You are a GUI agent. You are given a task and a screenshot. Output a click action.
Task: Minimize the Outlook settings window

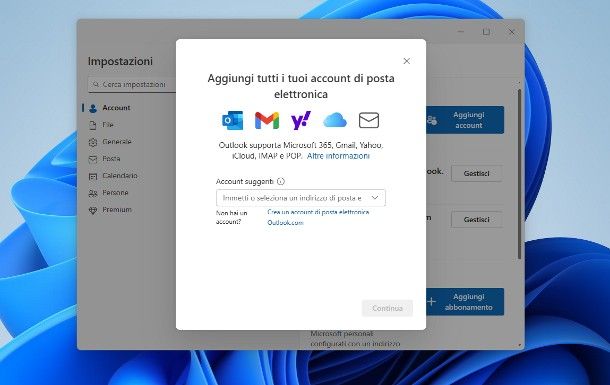pos(461,32)
